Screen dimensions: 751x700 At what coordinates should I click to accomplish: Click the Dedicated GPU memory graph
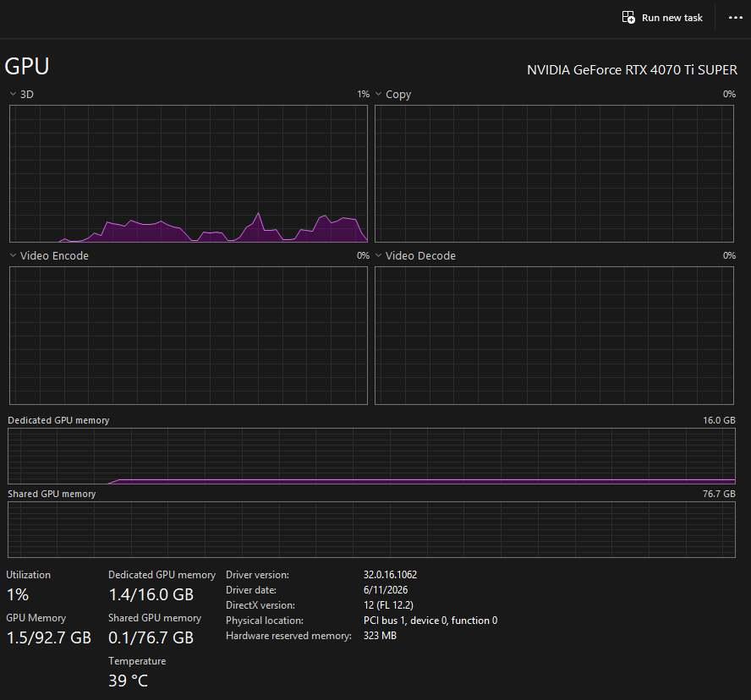point(371,456)
